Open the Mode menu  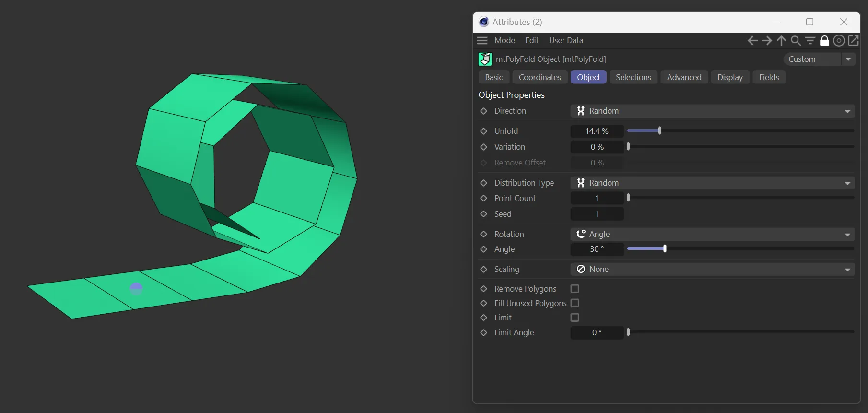(504, 41)
